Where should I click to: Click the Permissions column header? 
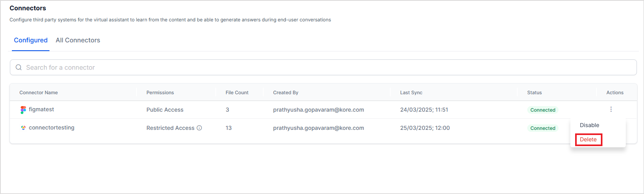160,93
